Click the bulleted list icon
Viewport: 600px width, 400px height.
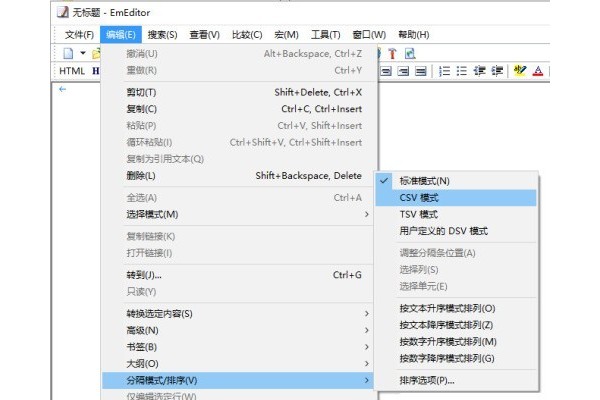click(x=461, y=71)
